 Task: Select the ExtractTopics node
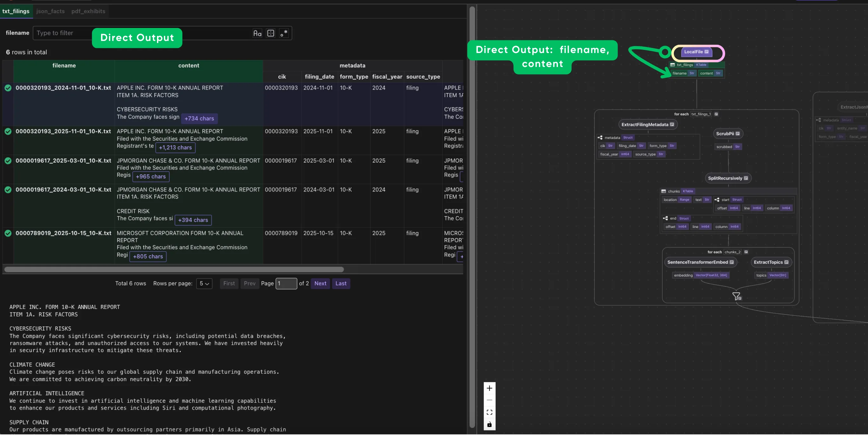click(x=771, y=263)
